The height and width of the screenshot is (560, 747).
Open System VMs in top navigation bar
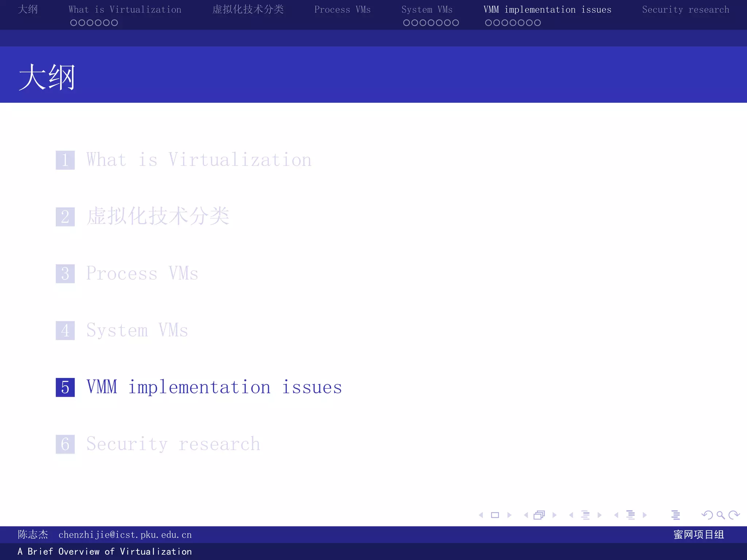(x=427, y=9)
